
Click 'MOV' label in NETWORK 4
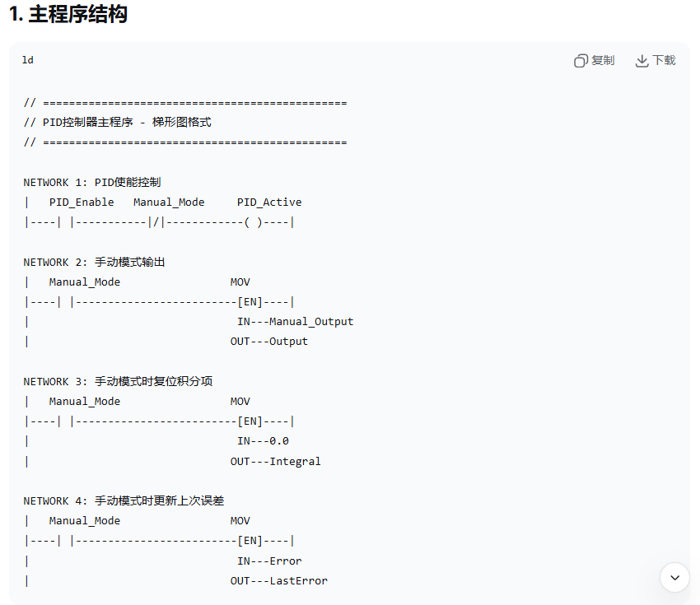(240, 521)
